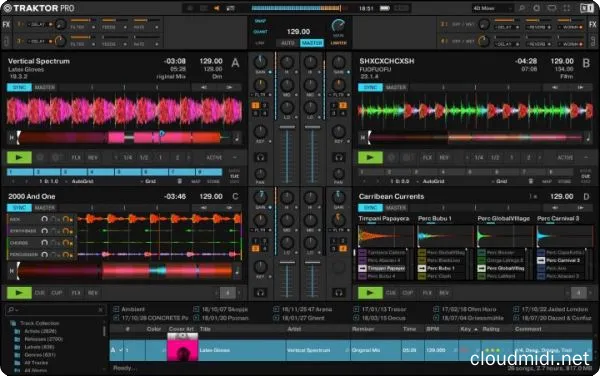
Task: Switch master clock to AUTO mode
Action: 288,43
